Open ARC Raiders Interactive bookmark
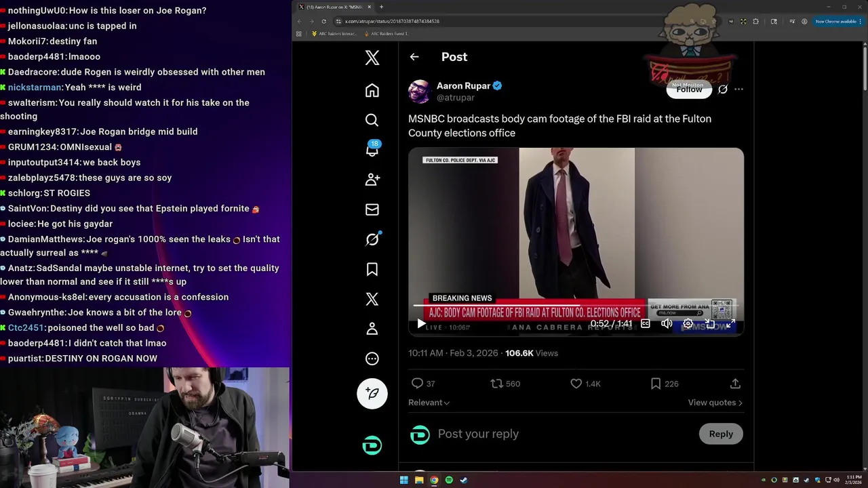This screenshot has height=488, width=868. 334,34
